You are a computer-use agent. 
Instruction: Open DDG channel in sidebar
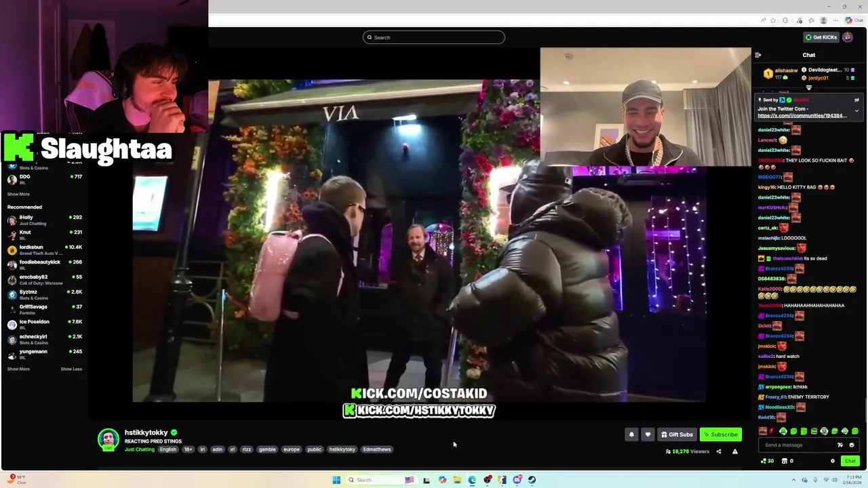coord(45,180)
